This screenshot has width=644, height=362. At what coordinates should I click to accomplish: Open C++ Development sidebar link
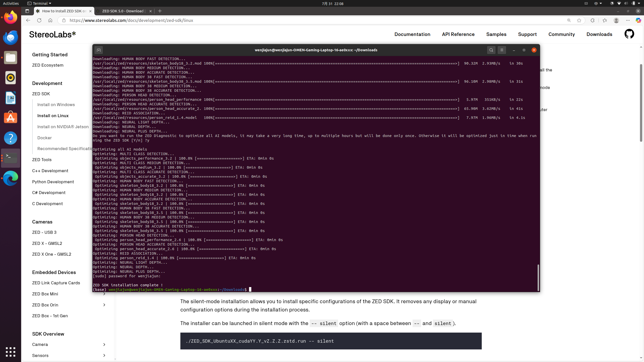click(x=50, y=171)
